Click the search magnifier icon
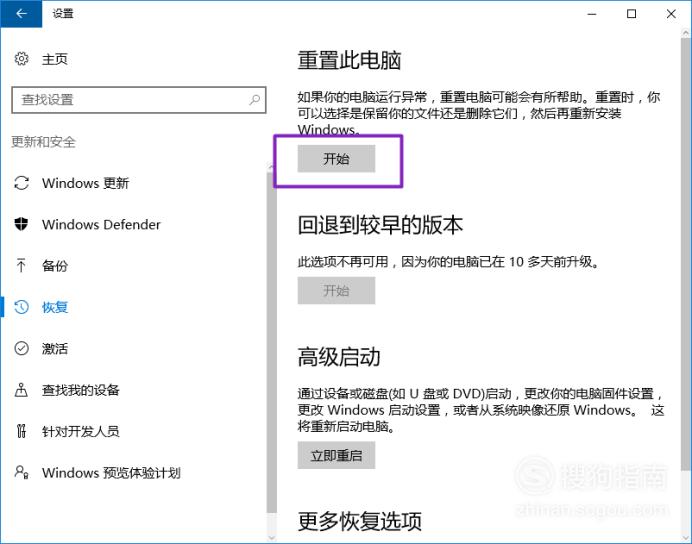The image size is (692, 544). tap(255, 100)
